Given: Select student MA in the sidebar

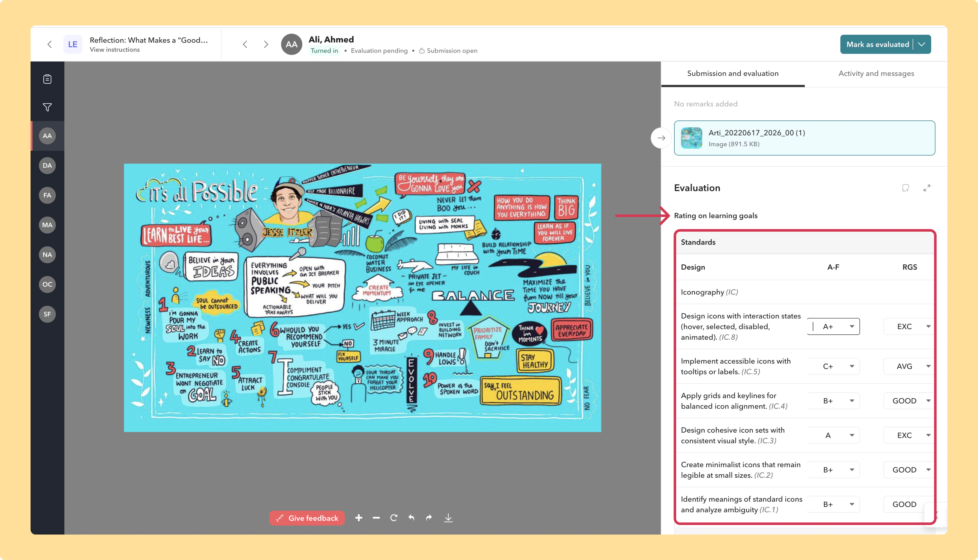Looking at the screenshot, I should pyautogui.click(x=47, y=225).
